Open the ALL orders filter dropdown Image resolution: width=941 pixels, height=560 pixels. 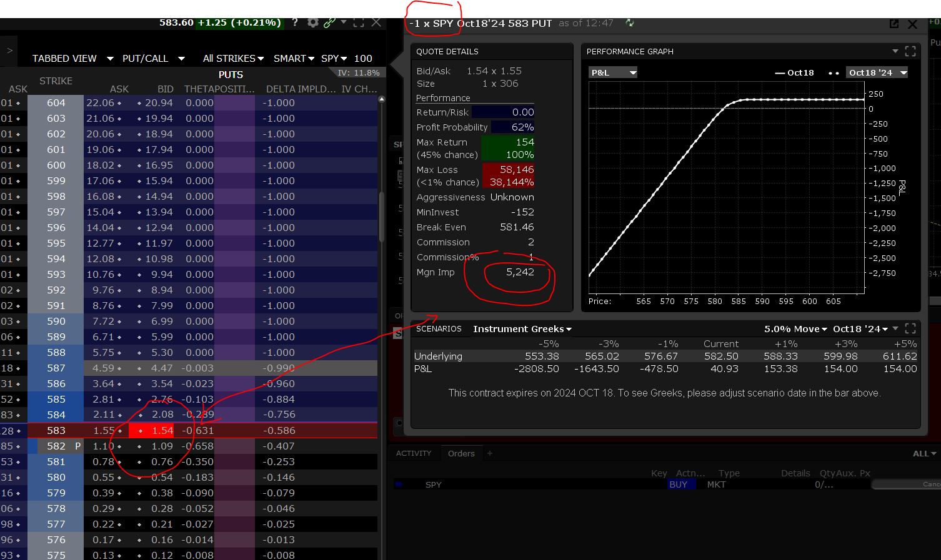924,454
